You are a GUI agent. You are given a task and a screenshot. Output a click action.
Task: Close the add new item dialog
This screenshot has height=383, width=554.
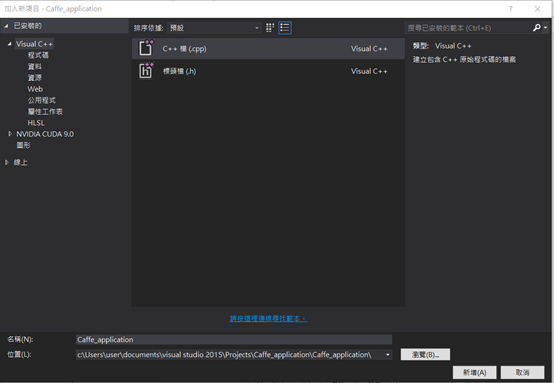point(537,9)
